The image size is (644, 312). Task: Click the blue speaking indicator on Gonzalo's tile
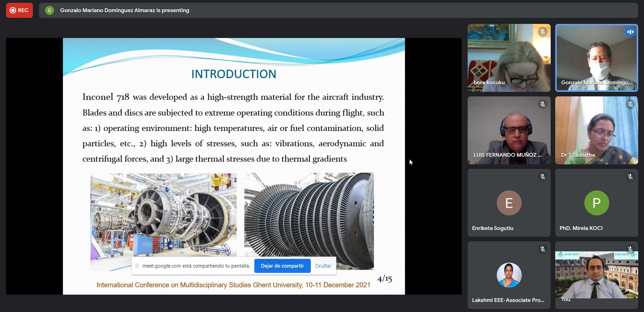pyautogui.click(x=630, y=32)
